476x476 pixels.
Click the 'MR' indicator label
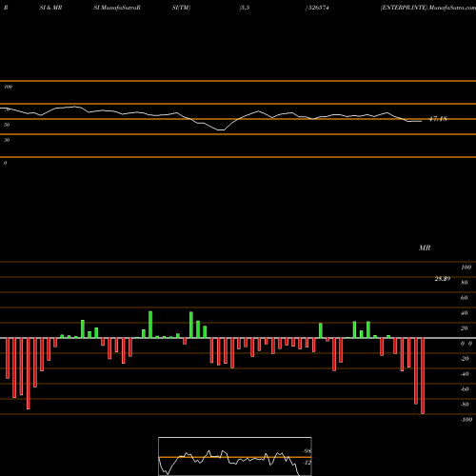(x=425, y=248)
